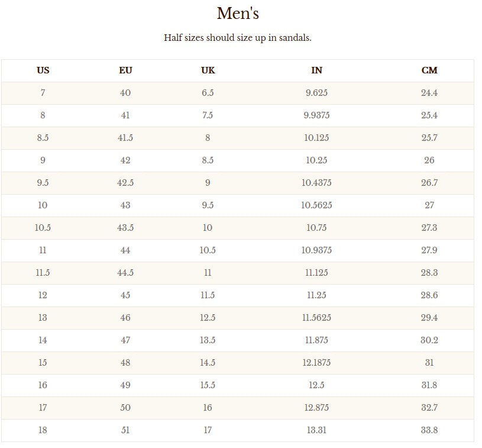Select the 28.6 cm cell
This screenshot has width=482, height=448.
coord(429,295)
